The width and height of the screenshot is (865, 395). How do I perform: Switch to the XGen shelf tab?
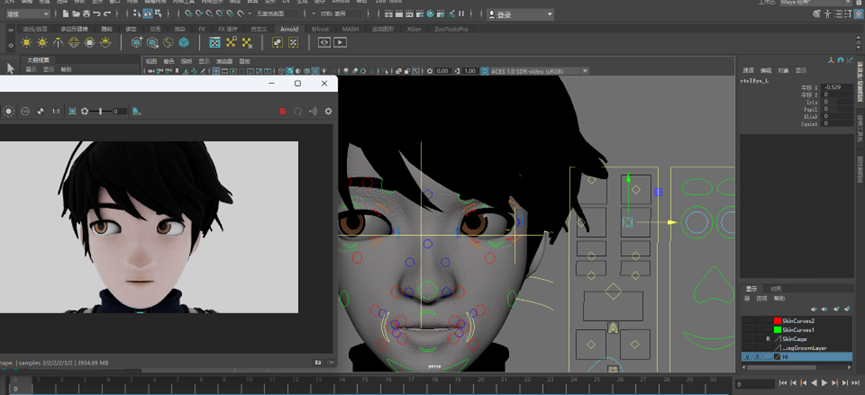click(414, 29)
